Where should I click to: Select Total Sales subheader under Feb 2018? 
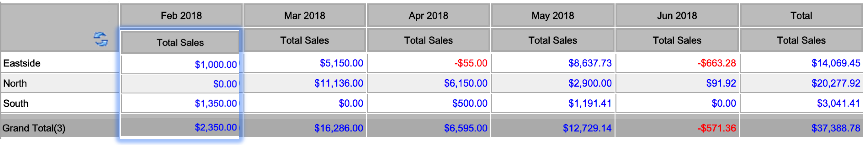click(x=180, y=43)
